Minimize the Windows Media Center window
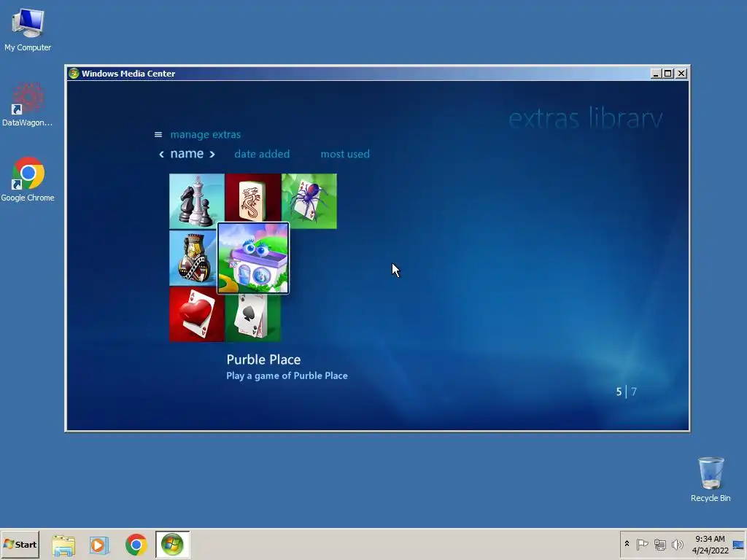The height and width of the screenshot is (560, 747). coord(656,74)
